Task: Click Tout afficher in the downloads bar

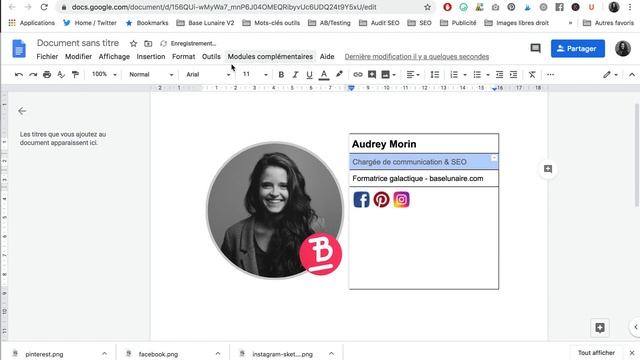Action: (x=596, y=353)
